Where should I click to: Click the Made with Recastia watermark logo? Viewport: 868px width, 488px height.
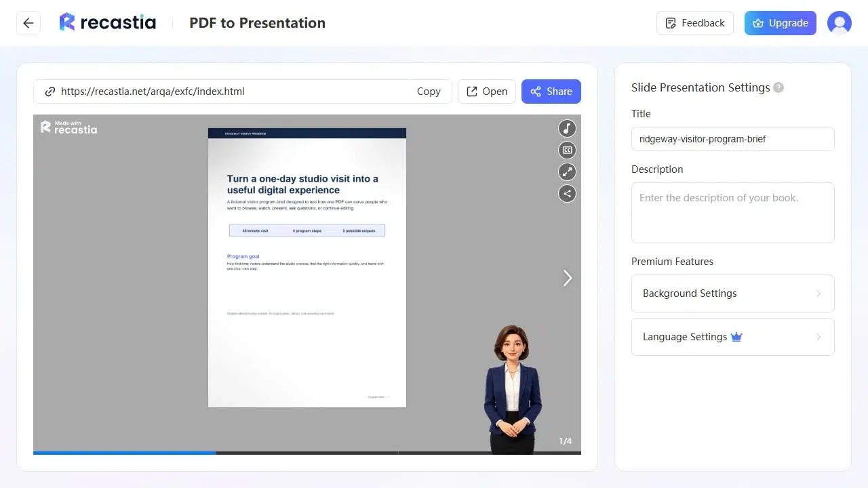point(68,127)
